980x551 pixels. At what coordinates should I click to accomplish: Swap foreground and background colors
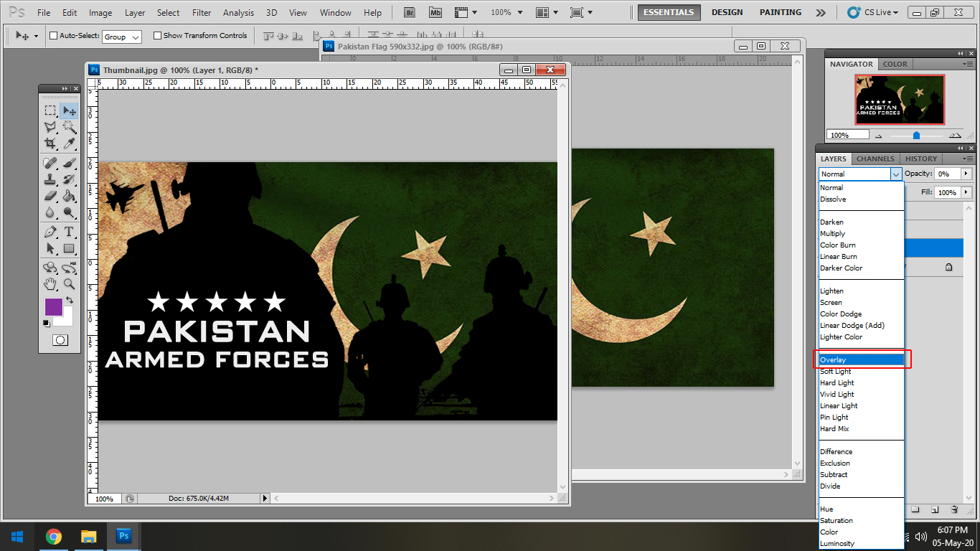(70, 300)
